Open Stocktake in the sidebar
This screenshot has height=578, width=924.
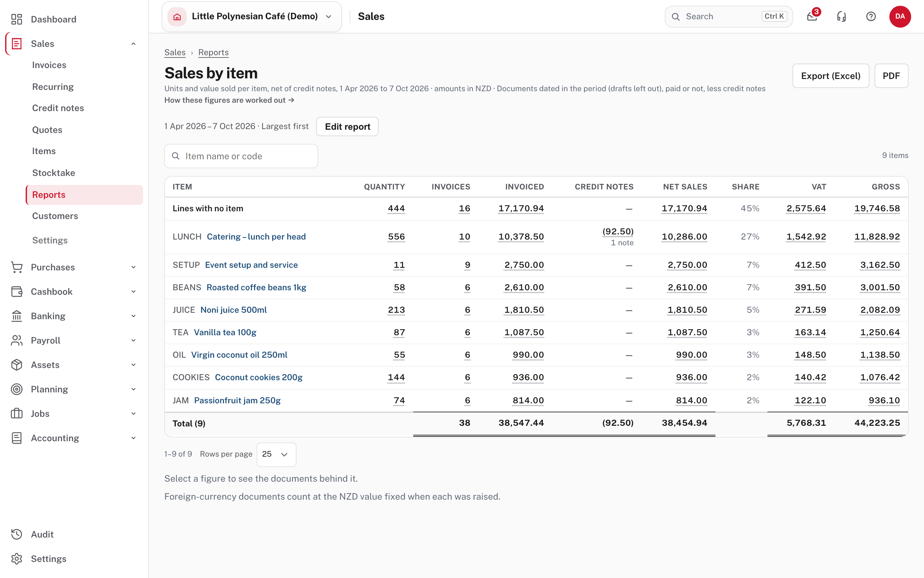pyautogui.click(x=54, y=173)
